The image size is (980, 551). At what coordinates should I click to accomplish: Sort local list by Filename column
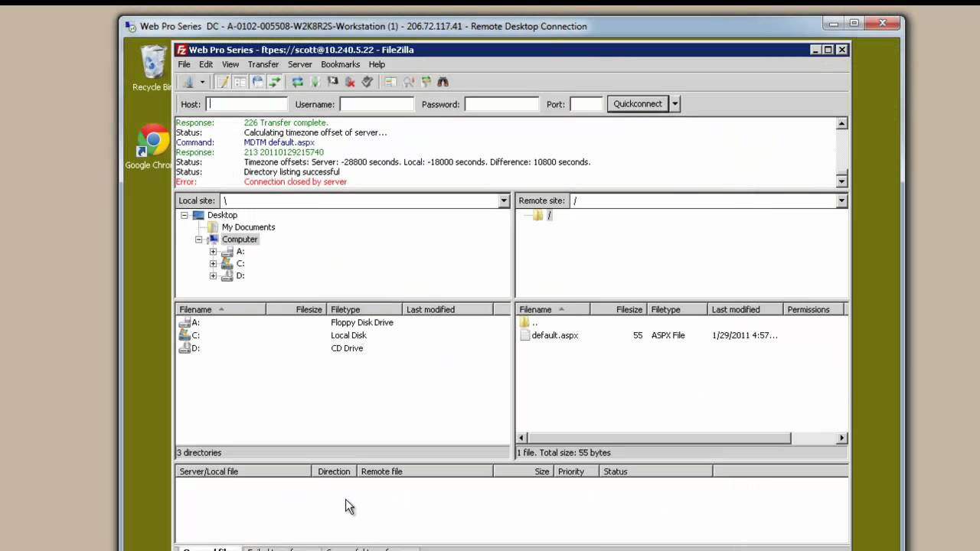[220, 309]
